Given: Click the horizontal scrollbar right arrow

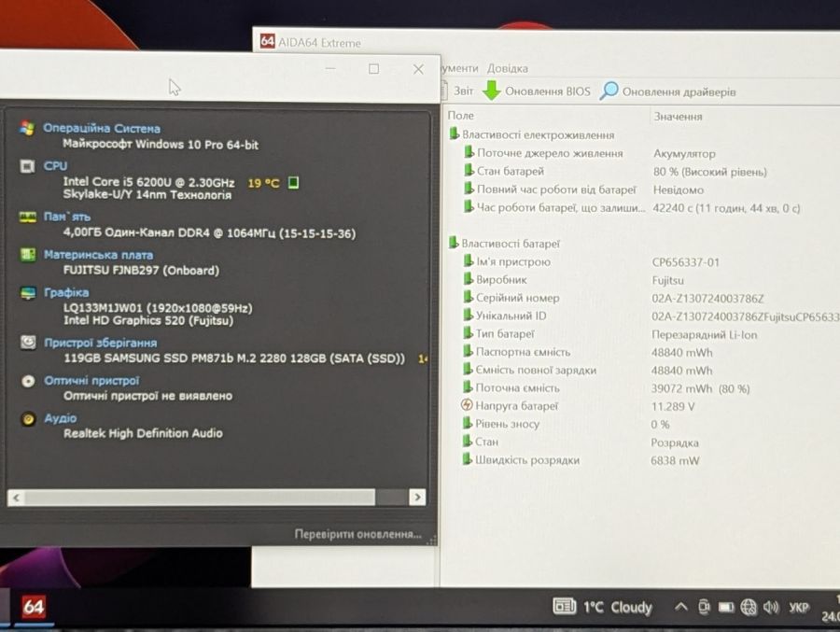Looking at the screenshot, I should (x=417, y=498).
